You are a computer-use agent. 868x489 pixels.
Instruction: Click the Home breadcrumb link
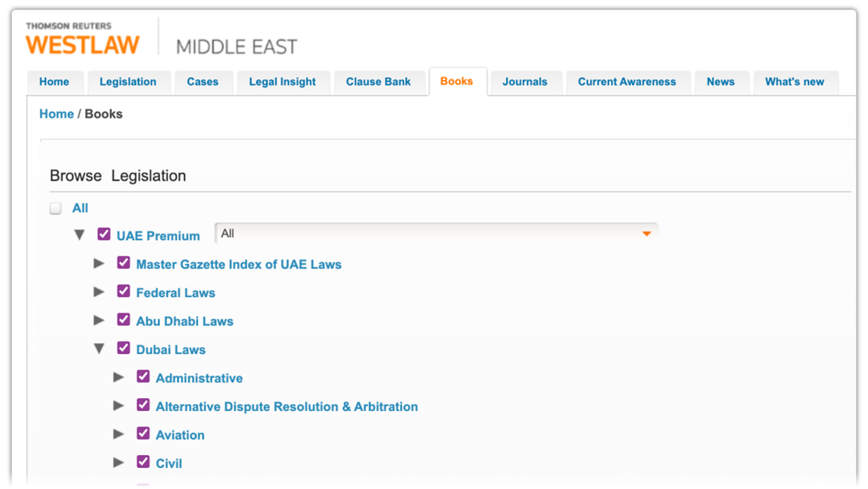tap(56, 114)
